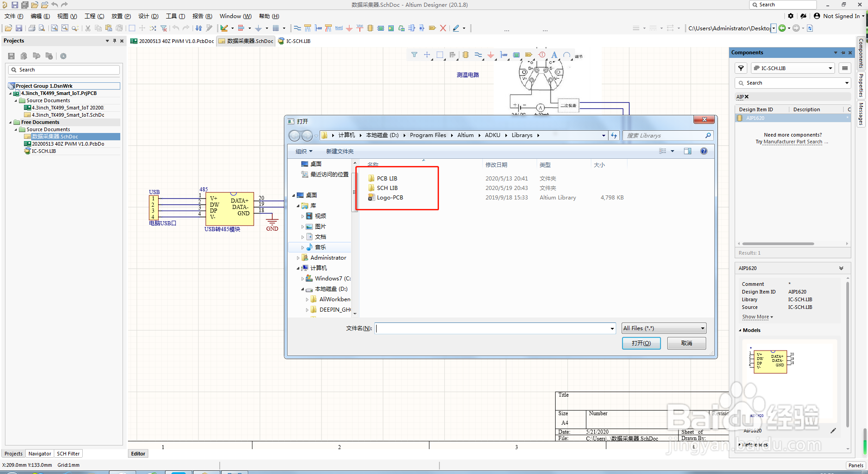Collapse the 4.3inch_TK499_Smart_IoT.PrjPCB project node

click(10, 94)
